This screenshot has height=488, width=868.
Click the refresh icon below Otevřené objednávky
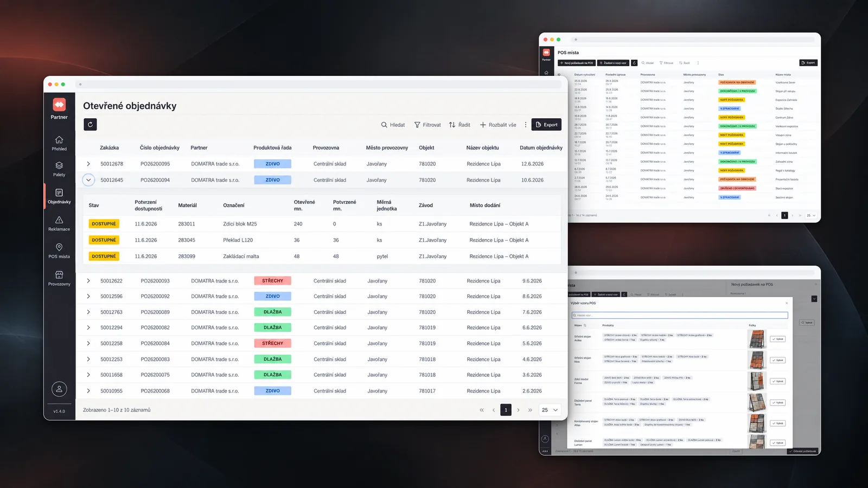(x=90, y=125)
